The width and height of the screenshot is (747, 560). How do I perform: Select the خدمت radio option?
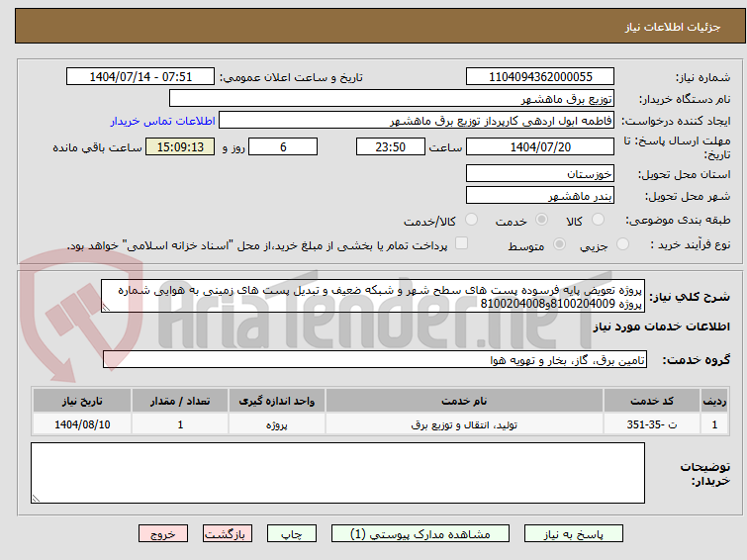point(541,220)
